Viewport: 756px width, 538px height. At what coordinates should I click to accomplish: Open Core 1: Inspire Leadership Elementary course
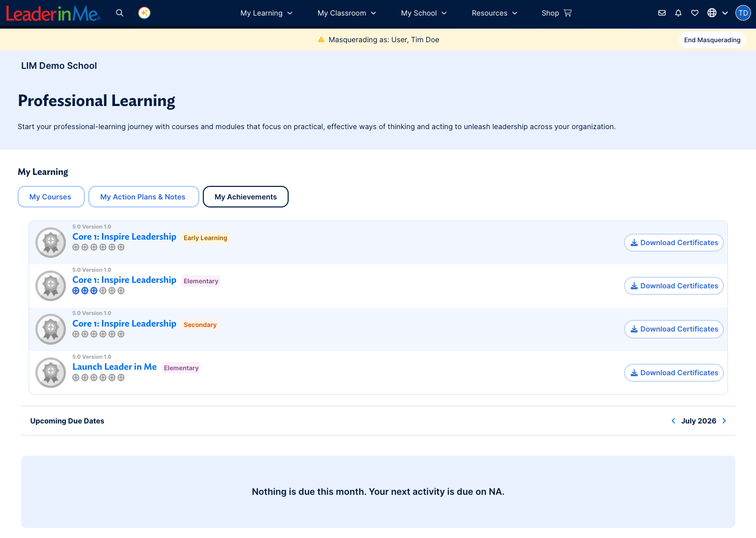pyautogui.click(x=124, y=280)
